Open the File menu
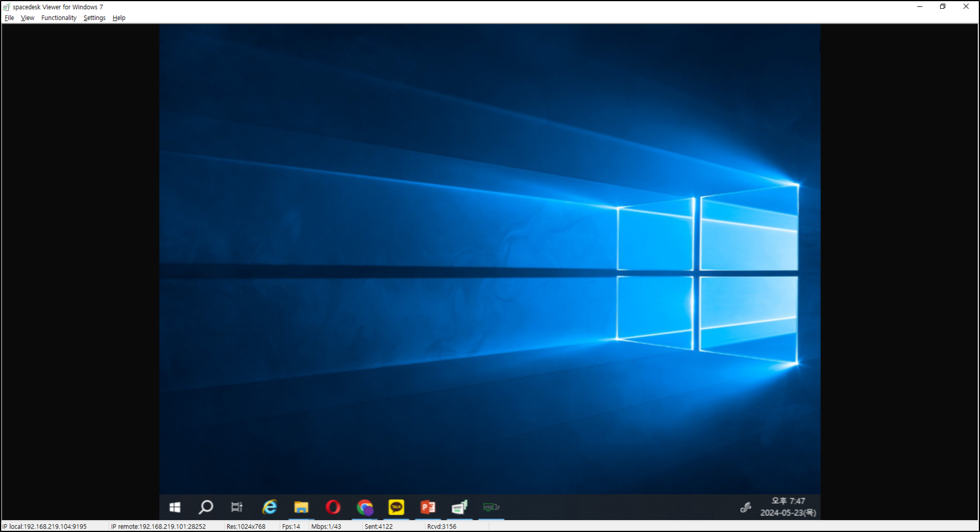The width and height of the screenshot is (980, 532). tap(9, 18)
